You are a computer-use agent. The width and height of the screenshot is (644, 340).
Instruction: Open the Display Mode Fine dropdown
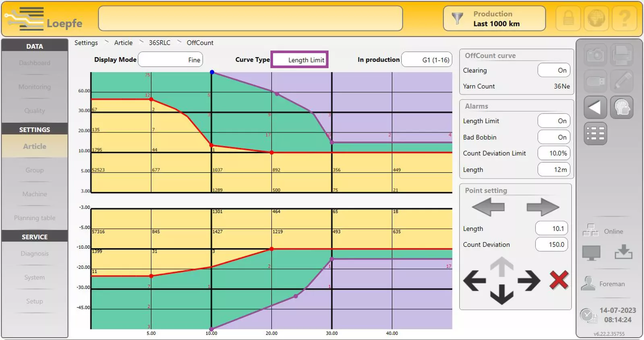(x=170, y=60)
